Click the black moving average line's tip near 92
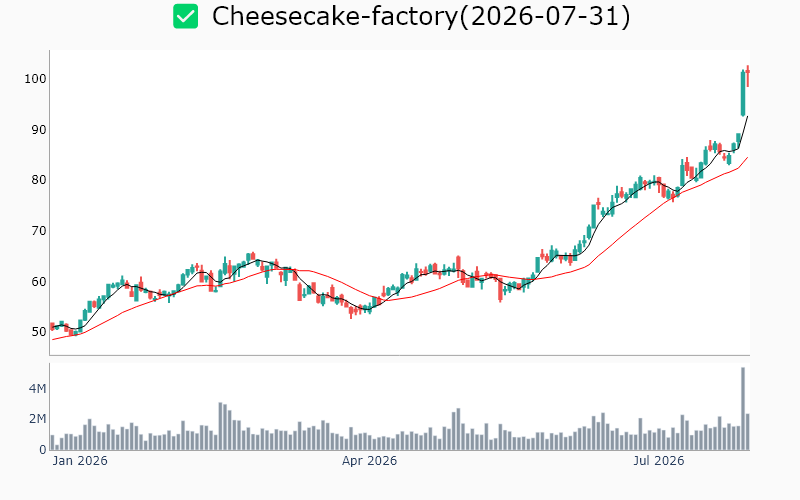 tap(747, 117)
